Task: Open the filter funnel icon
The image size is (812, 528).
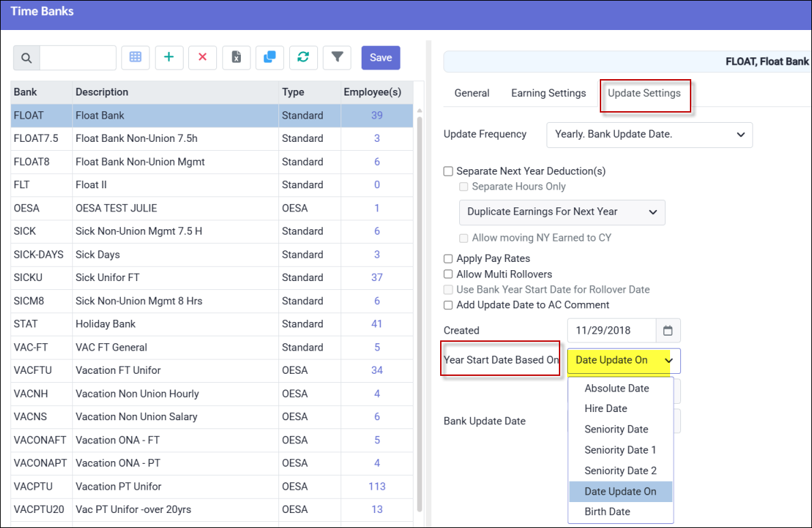Action: click(337, 57)
